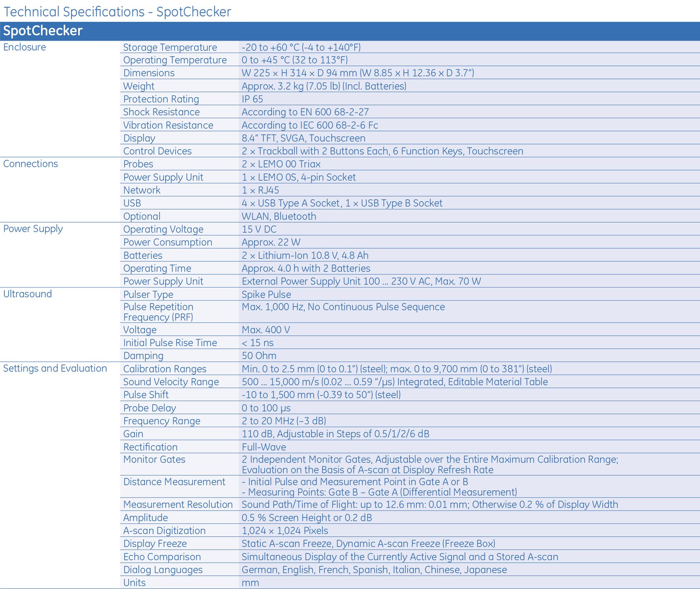Click the 'Enclosure' section label
This screenshot has width=700, height=589.
coord(24,47)
